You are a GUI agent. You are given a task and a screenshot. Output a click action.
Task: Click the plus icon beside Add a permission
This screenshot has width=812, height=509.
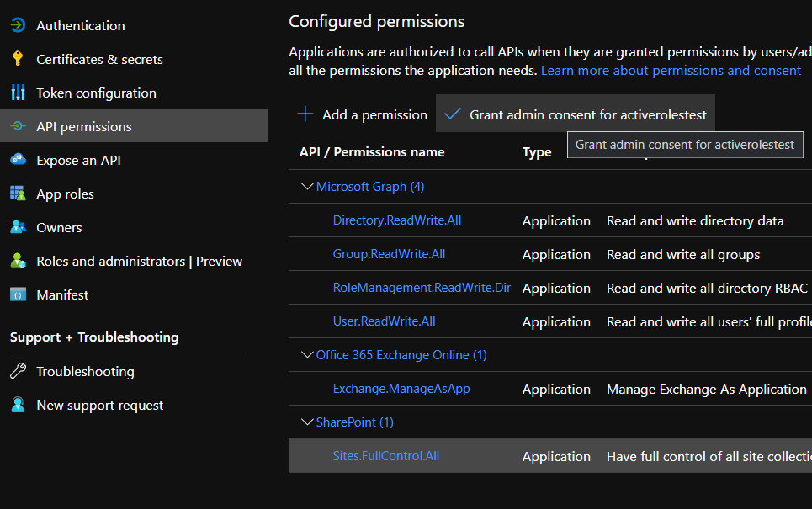(x=305, y=114)
